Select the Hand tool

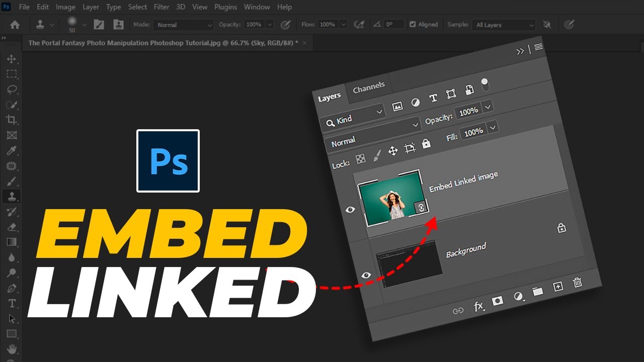pos(11,349)
